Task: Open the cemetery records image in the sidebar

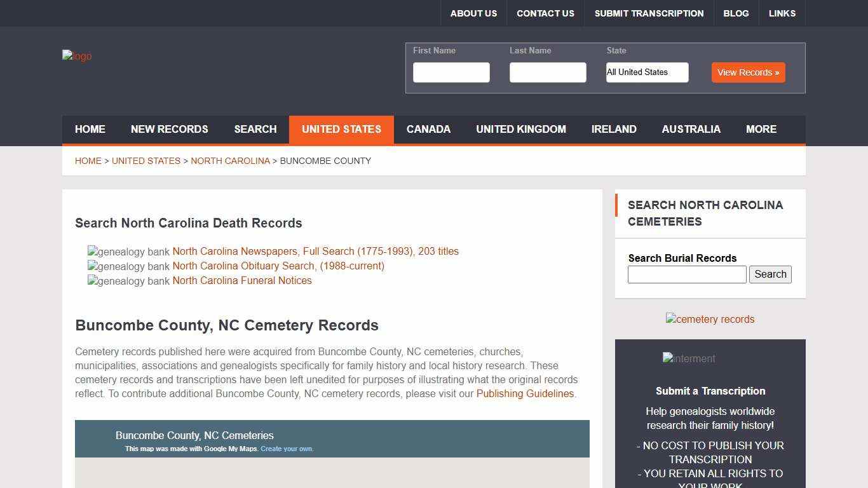Action: (710, 320)
